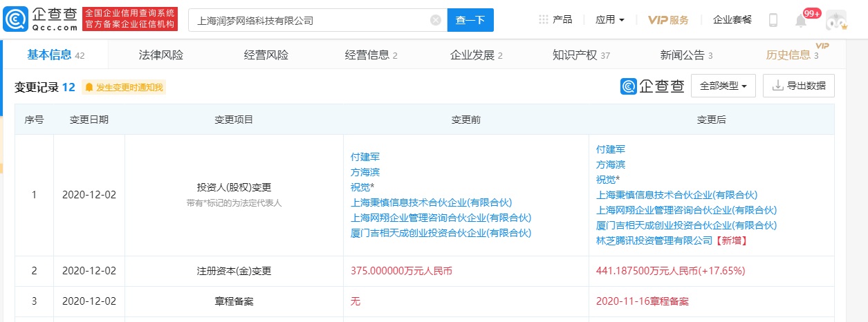
Task: Open notifications bell with 99+ badge
Action: 802,20
